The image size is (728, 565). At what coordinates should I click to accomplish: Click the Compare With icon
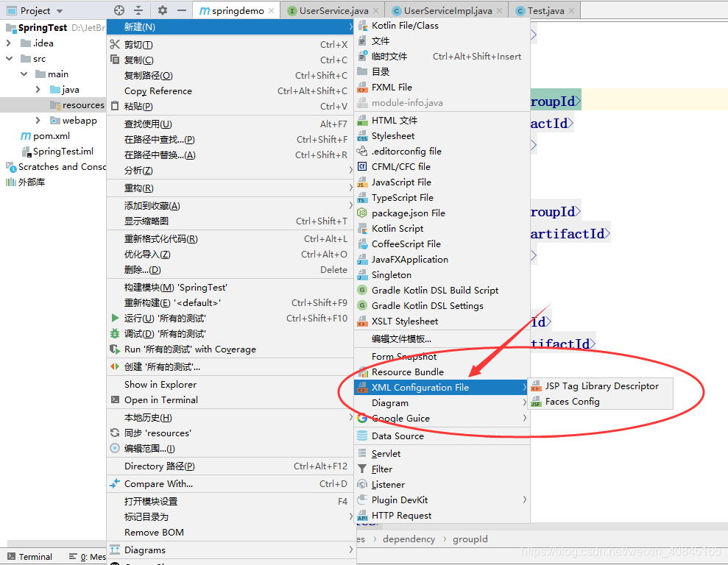pos(115,484)
